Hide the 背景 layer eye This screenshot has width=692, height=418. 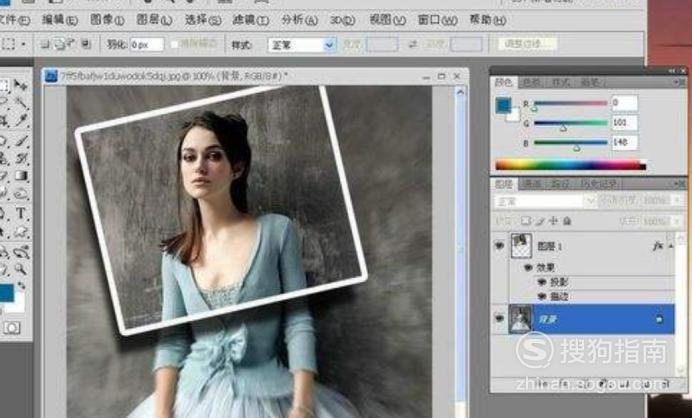(x=499, y=318)
